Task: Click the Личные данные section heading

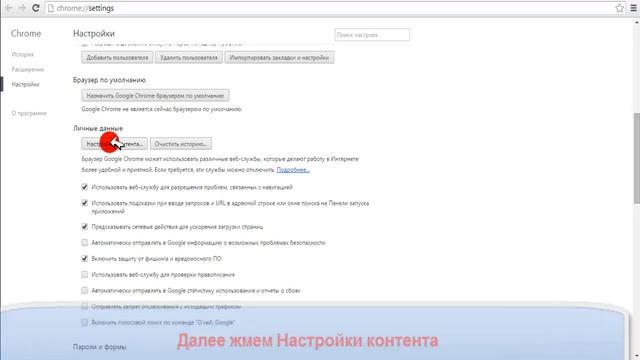Action: pos(98,128)
